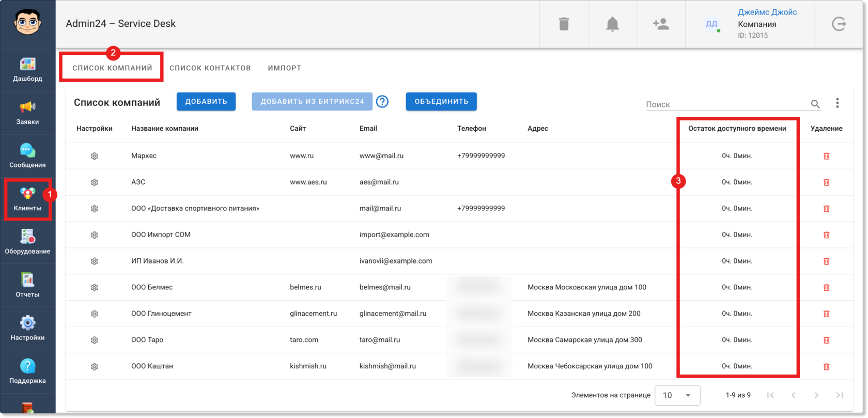Go to Заявки in the sidebar
Viewport: 868px width, 418px height.
(x=27, y=113)
